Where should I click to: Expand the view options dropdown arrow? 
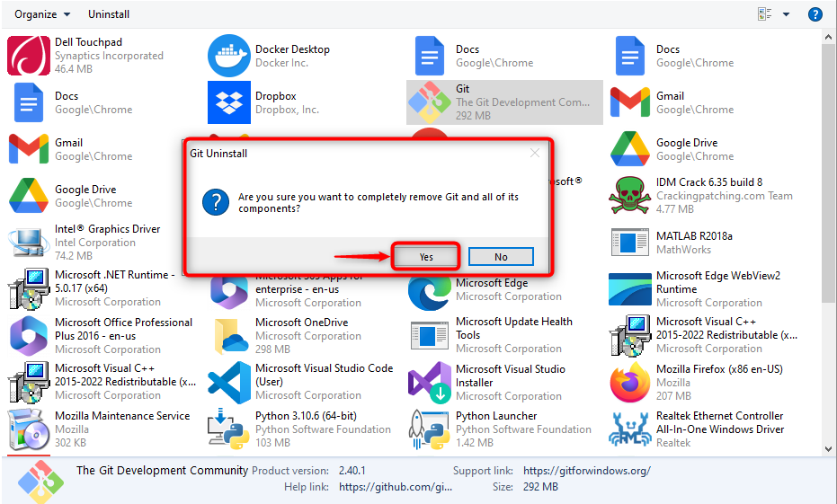coord(786,14)
